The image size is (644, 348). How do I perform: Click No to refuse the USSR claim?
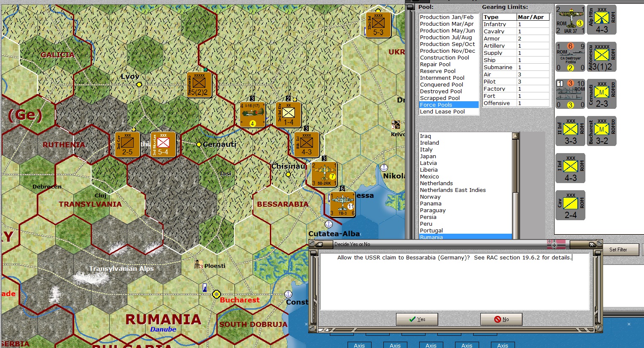tap(501, 319)
